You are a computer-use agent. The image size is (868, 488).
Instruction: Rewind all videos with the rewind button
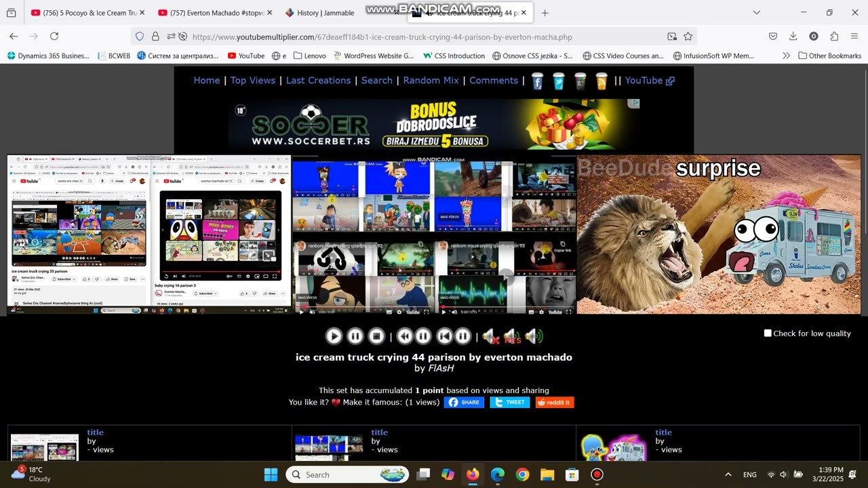pos(405,335)
